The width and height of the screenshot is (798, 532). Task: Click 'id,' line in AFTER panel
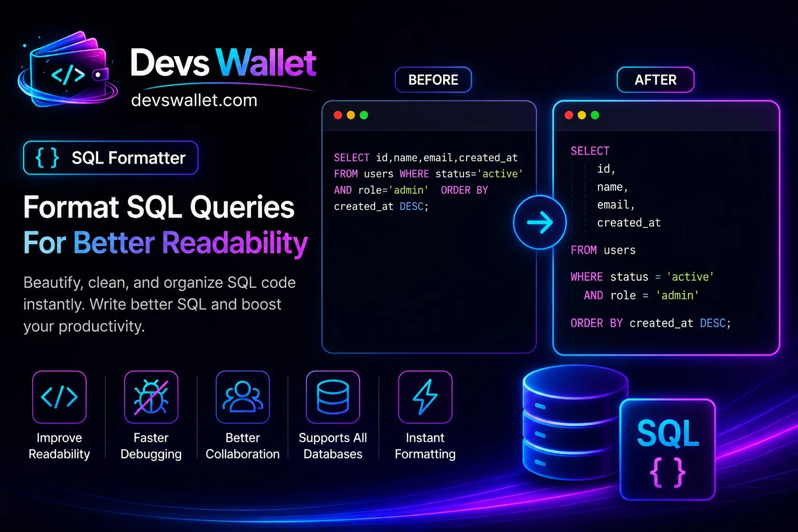(606, 169)
